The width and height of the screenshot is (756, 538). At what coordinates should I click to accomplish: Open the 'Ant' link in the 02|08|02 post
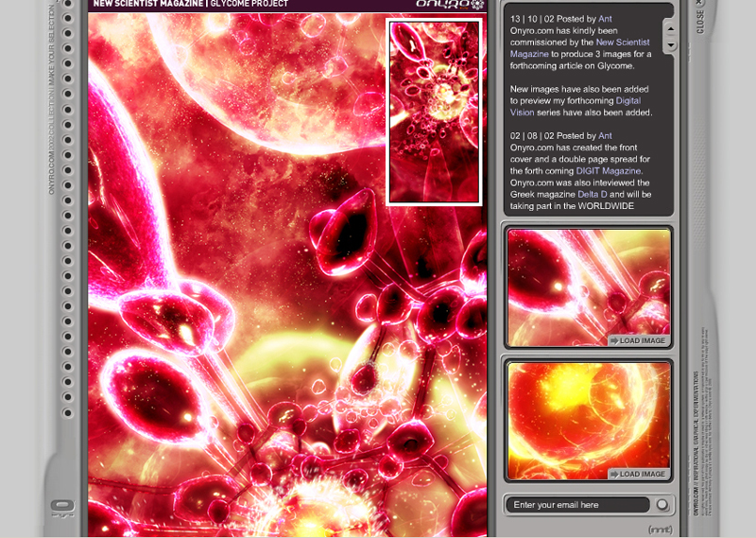click(605, 135)
